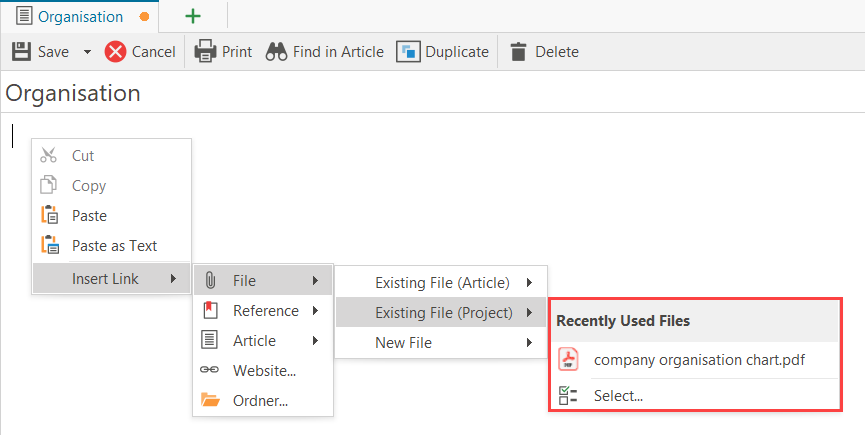This screenshot has height=435, width=865.
Task: Expand the Article link submenu
Action: tap(254, 341)
